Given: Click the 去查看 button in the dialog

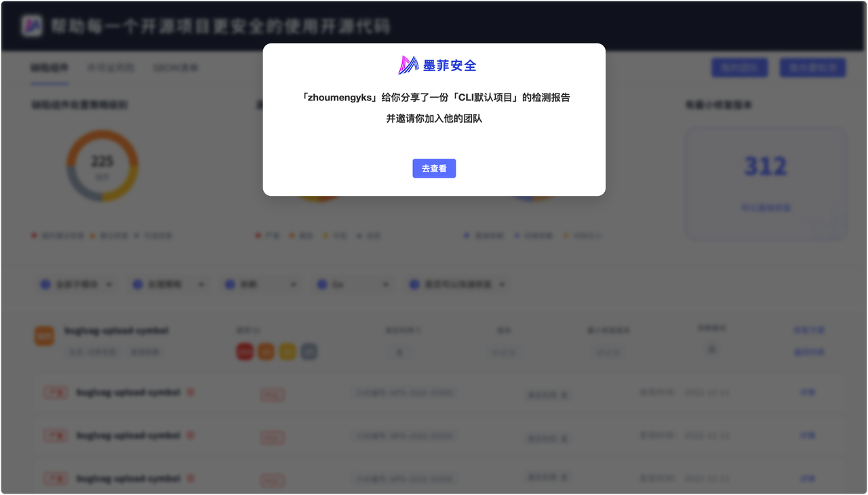Looking at the screenshot, I should pos(434,168).
